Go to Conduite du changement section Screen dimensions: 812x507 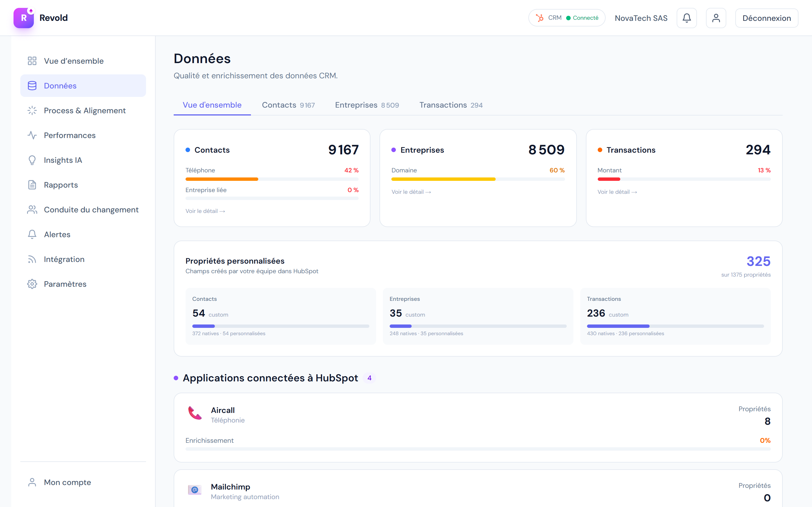[91, 210]
